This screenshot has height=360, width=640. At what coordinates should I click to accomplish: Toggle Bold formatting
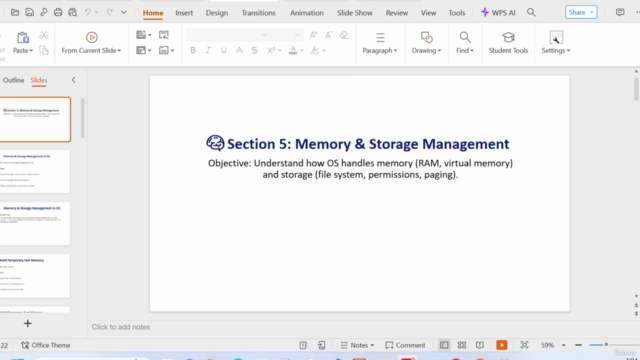point(193,50)
